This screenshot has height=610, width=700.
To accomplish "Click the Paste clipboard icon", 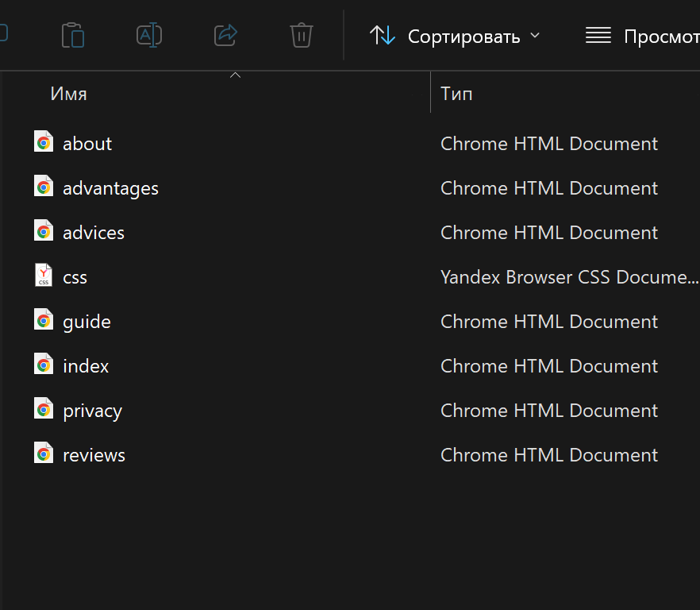I will (x=73, y=35).
